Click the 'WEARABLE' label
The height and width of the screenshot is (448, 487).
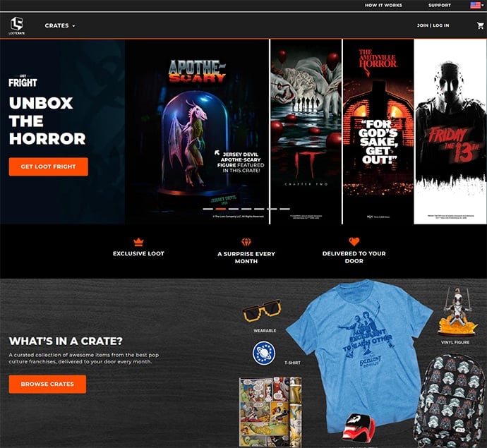tap(265, 331)
